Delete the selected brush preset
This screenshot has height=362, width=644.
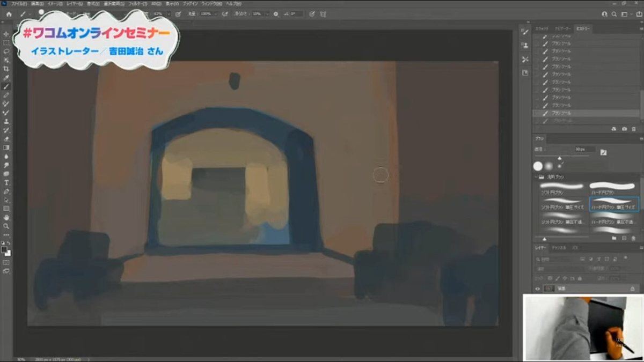pyautogui.click(x=634, y=238)
